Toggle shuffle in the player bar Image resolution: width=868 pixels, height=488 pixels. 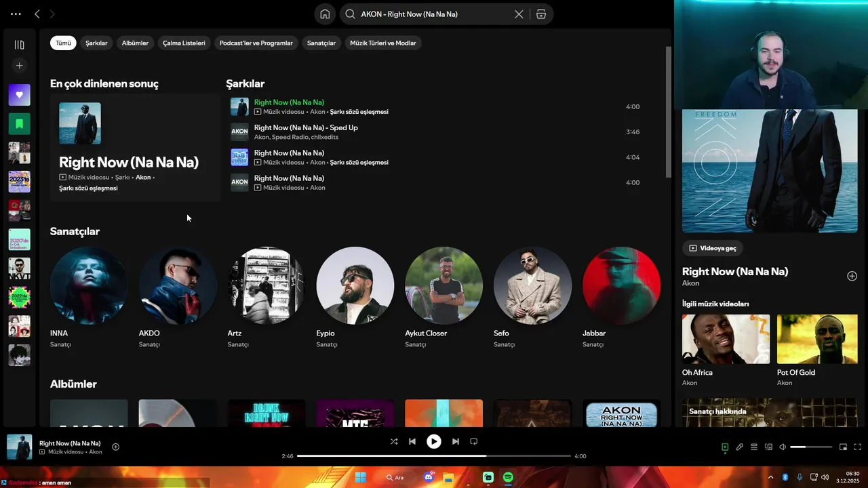point(394,441)
